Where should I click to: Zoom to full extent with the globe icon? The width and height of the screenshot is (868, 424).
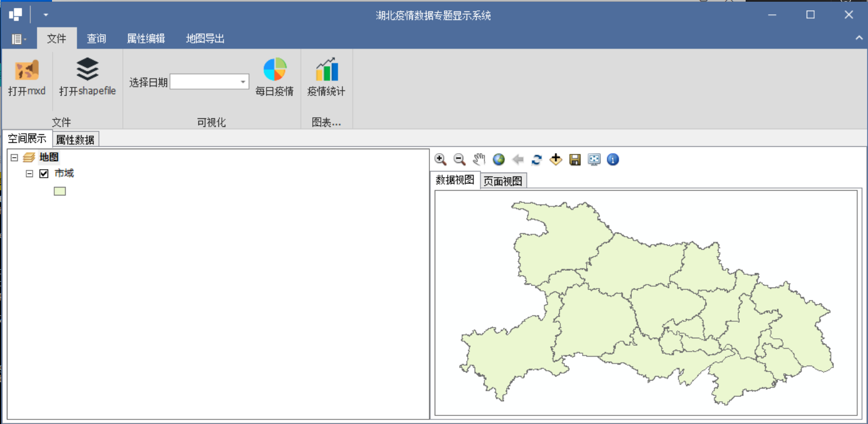click(x=498, y=159)
